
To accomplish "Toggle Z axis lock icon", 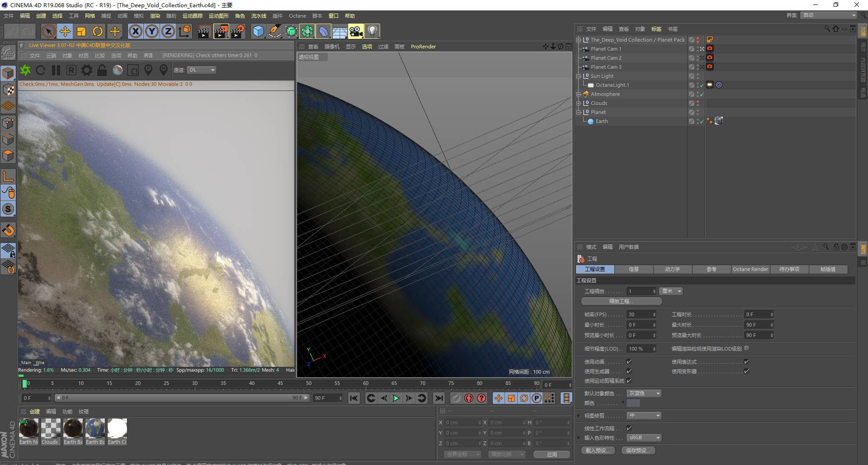I will (168, 31).
